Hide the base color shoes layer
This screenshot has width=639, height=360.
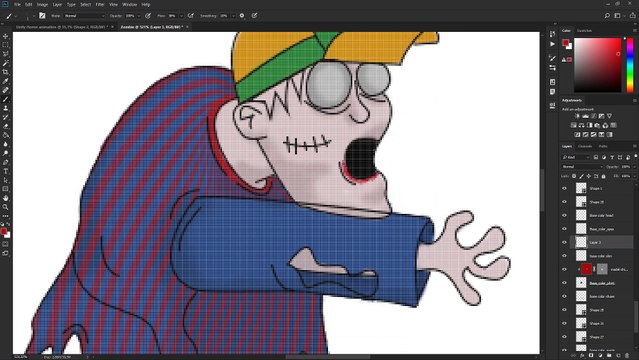(564, 296)
